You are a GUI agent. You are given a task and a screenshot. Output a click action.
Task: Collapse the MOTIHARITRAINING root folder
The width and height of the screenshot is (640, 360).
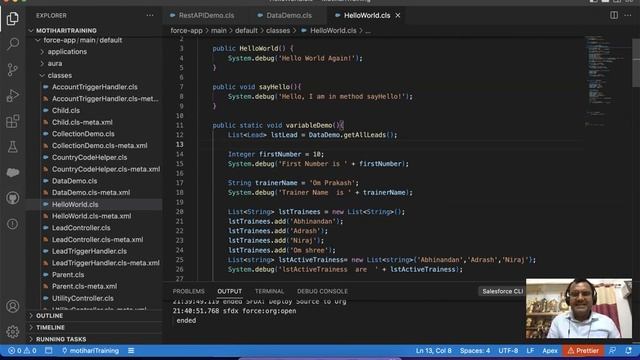pos(66,31)
